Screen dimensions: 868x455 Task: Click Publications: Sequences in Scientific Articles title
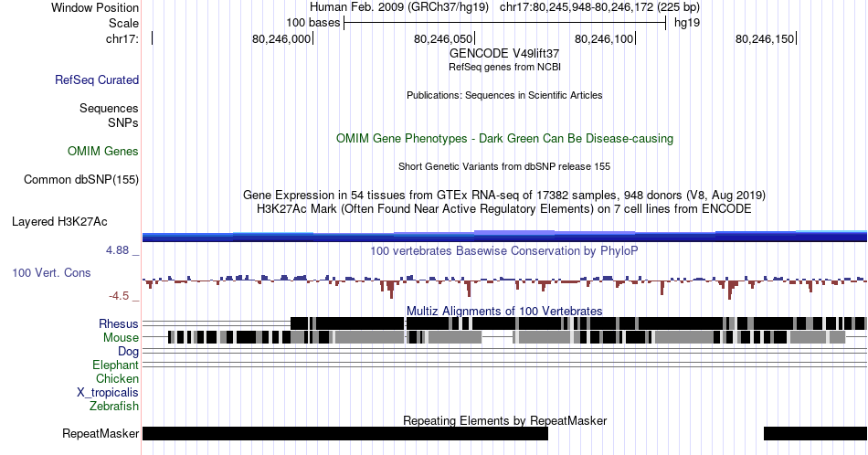coord(504,95)
